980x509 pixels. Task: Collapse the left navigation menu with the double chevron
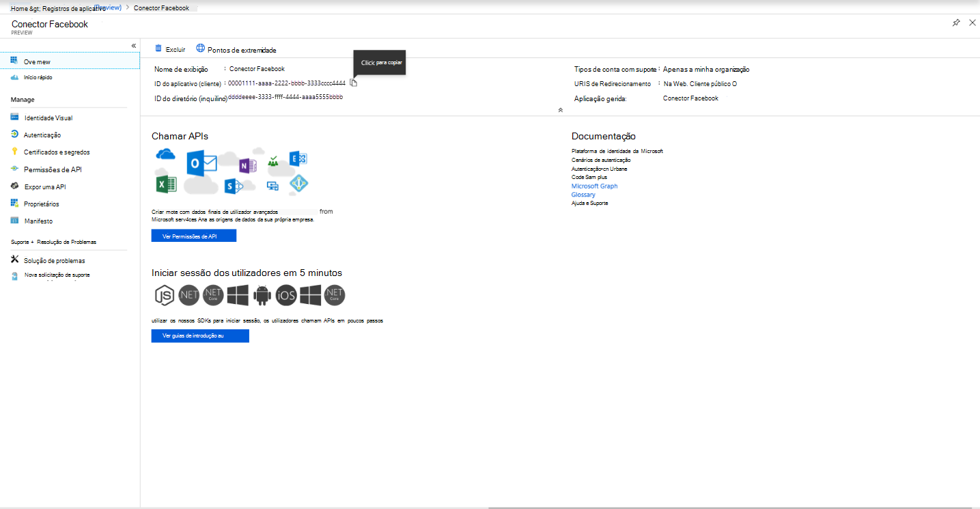134,46
